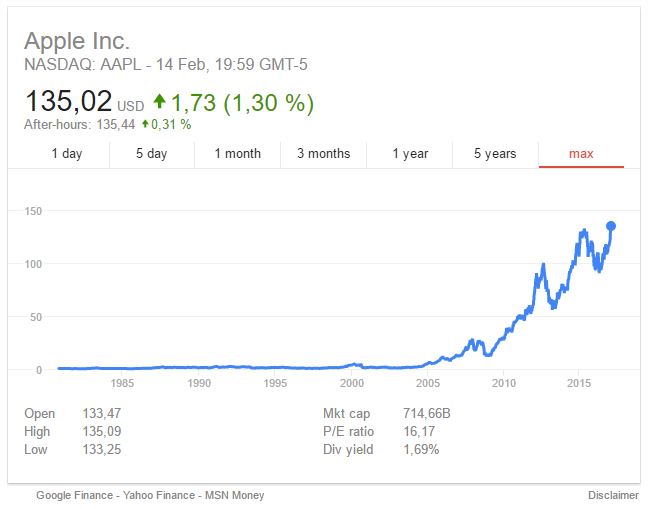Open the Yahoo Finance link
The width and height of the screenshot is (651, 509).
(x=156, y=495)
